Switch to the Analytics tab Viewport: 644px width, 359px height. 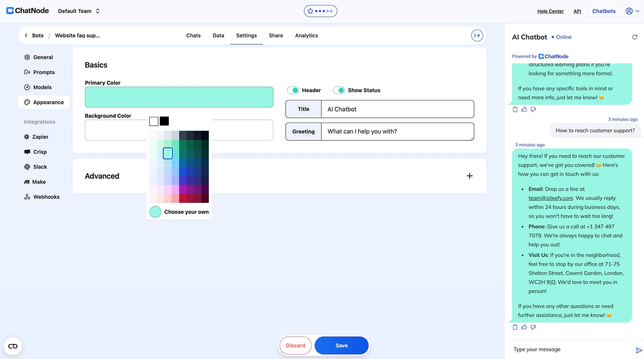point(306,35)
